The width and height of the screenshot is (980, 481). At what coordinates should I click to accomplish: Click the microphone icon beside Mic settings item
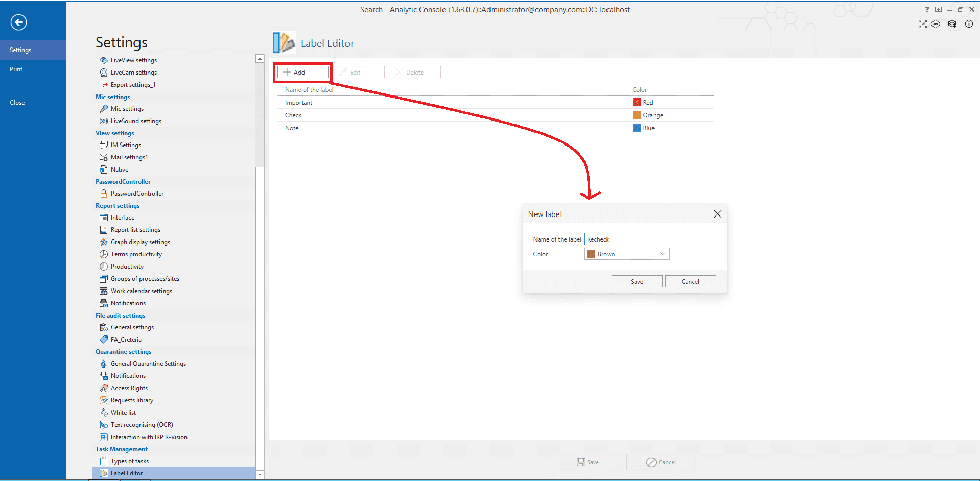pyautogui.click(x=104, y=109)
